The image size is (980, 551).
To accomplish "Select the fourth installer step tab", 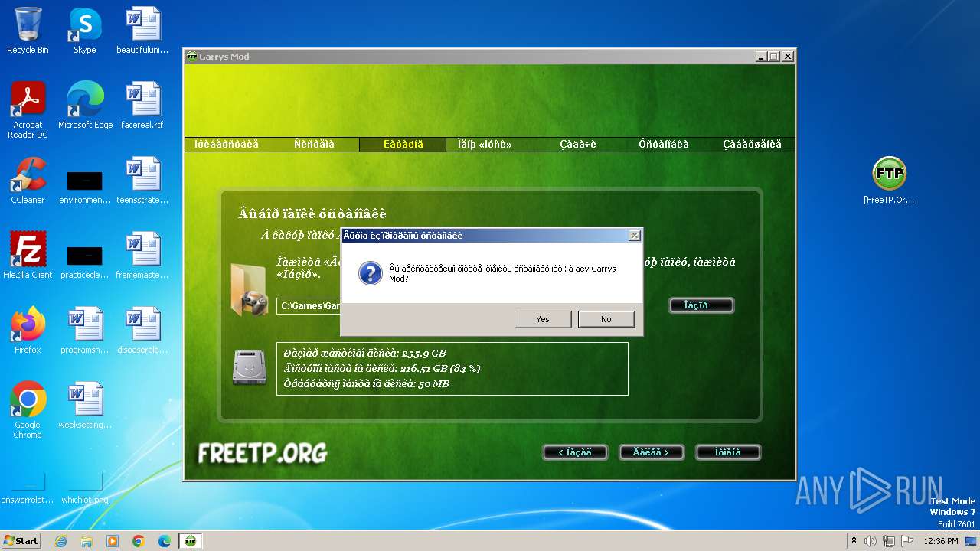I will coord(485,144).
